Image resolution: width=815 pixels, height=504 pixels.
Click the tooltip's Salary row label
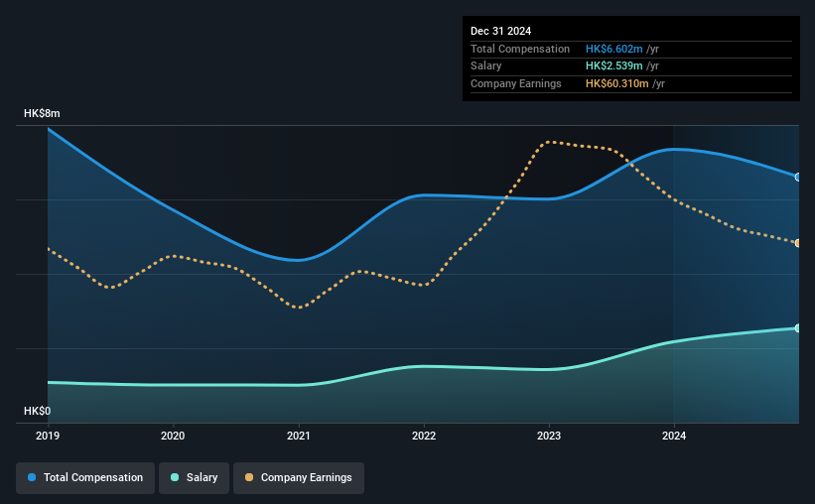[x=486, y=66]
